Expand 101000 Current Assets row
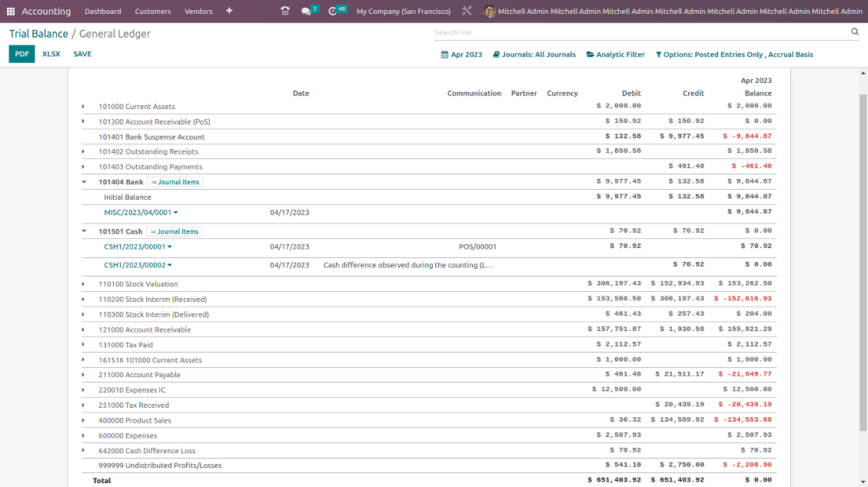Viewport: 868px width, 487px height. click(x=84, y=106)
